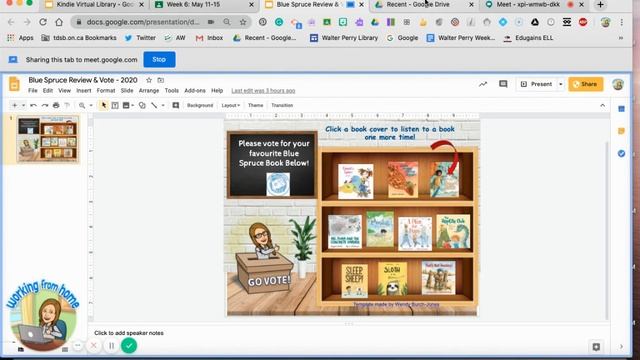
Task: Show more bookmarks with the overflow chevron
Action: [x=621, y=38]
